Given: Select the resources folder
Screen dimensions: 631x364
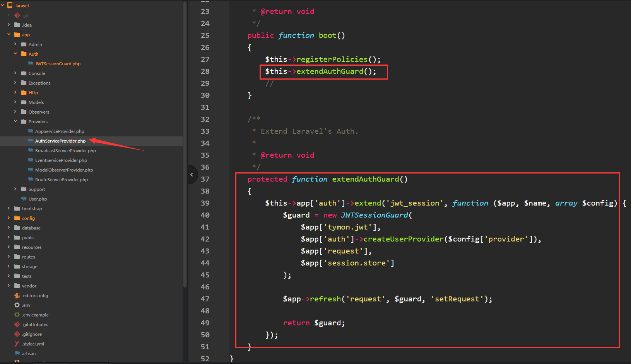Looking at the screenshot, I should 32,247.
